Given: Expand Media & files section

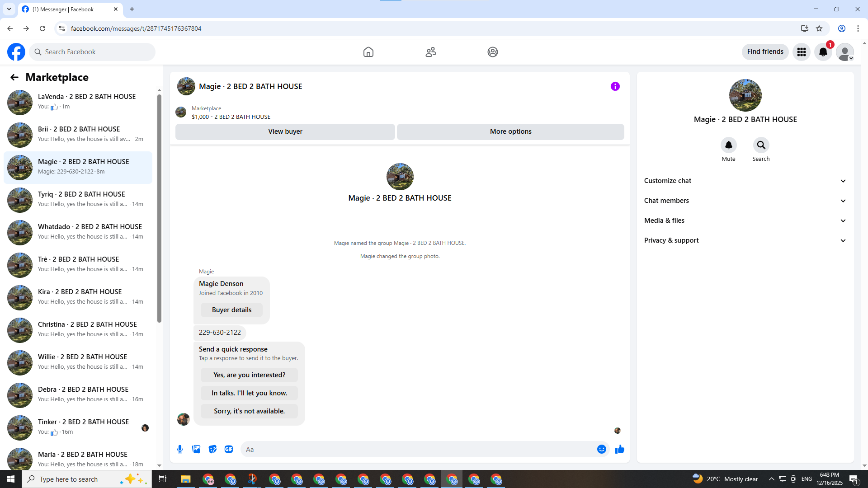Looking at the screenshot, I should pos(745,221).
